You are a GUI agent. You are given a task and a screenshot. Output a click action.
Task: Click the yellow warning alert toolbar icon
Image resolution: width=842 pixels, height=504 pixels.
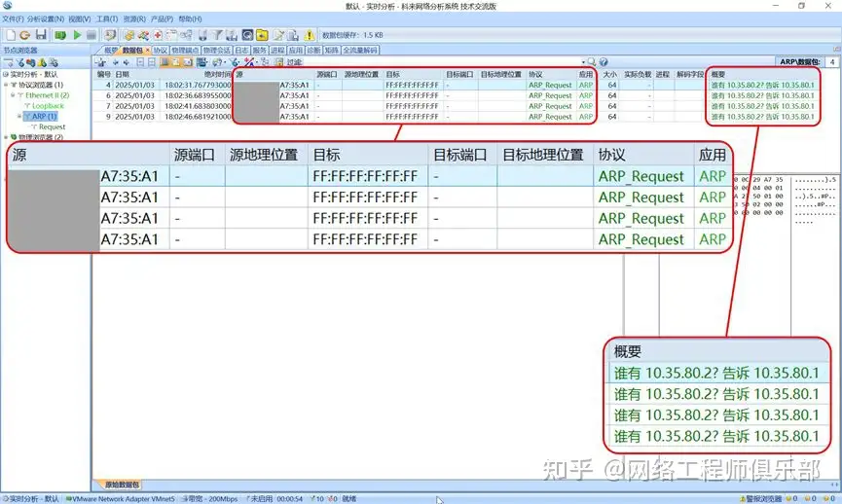point(310,35)
